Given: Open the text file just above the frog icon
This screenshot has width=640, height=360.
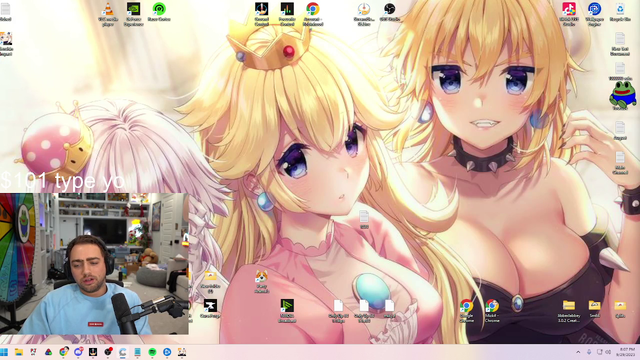Looking at the screenshot, I should pyautogui.click(x=620, y=71).
